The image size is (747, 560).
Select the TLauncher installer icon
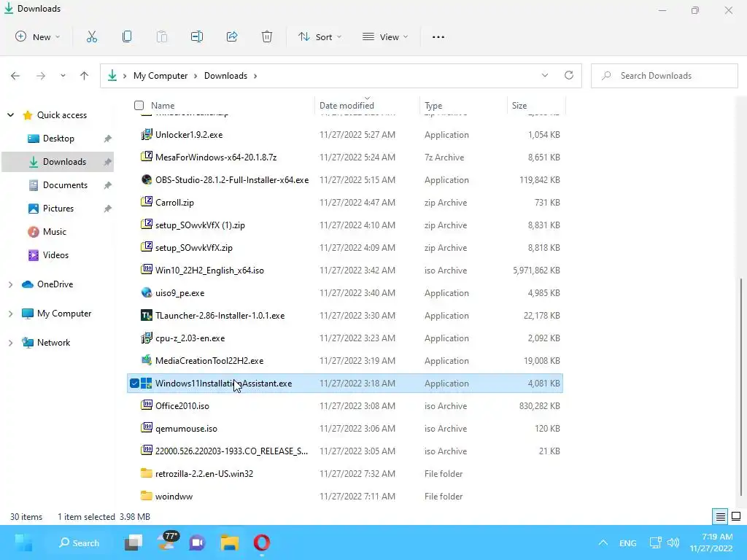[x=147, y=315]
